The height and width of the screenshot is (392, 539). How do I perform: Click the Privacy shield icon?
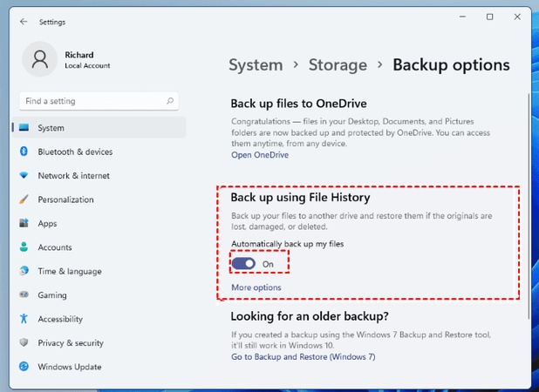pyautogui.click(x=24, y=342)
